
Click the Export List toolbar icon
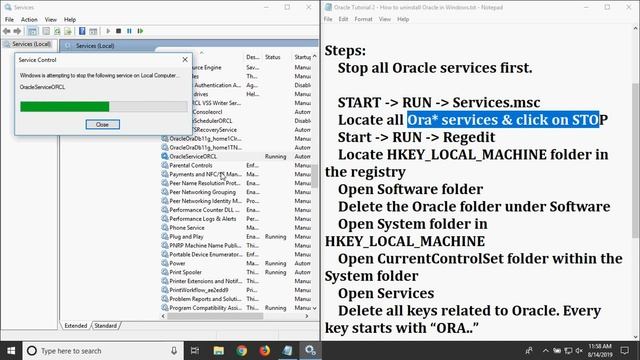tap(68, 31)
